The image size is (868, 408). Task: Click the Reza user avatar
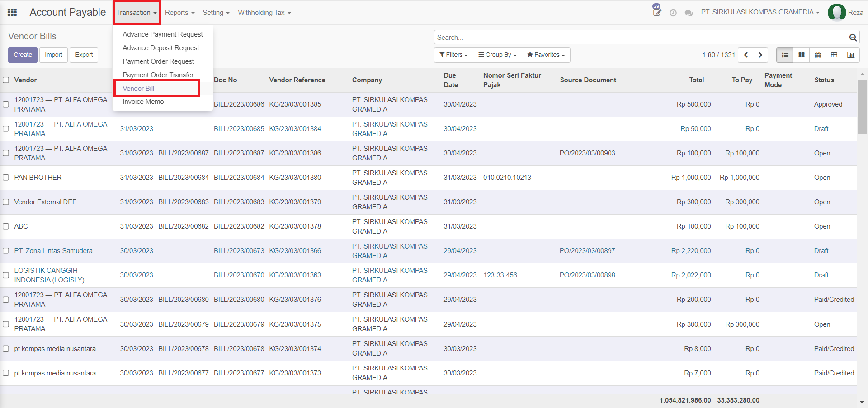pyautogui.click(x=837, y=12)
